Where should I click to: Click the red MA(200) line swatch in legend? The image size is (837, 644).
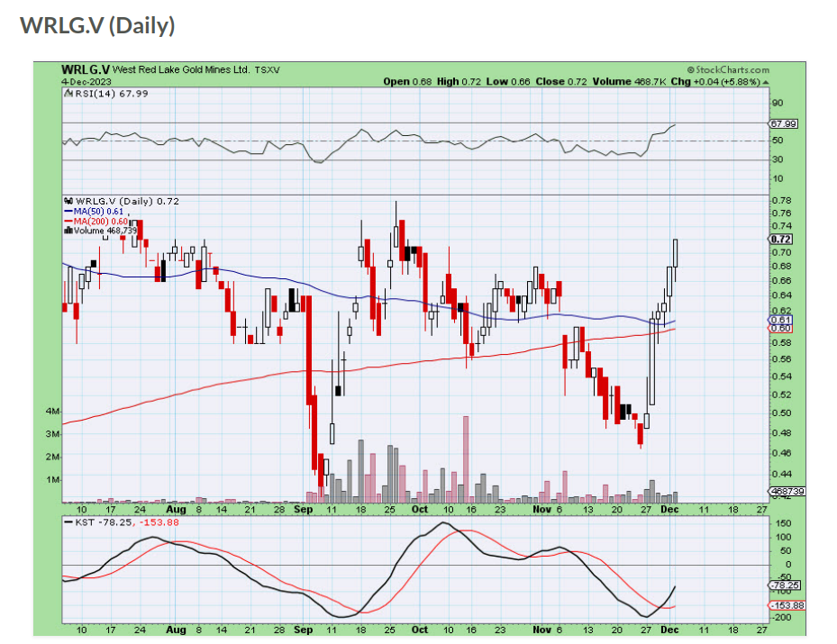[68, 221]
